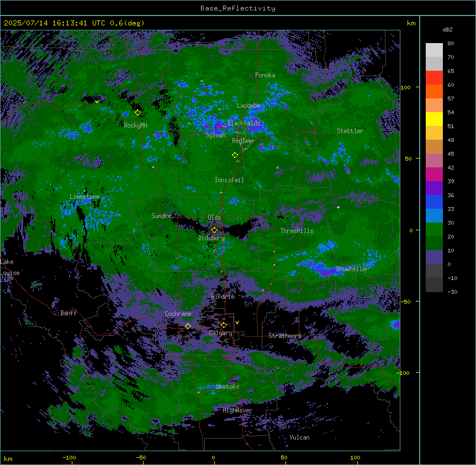The width and height of the screenshot is (476, 465).
Task: Select the Innisfail label
Action: (x=229, y=180)
